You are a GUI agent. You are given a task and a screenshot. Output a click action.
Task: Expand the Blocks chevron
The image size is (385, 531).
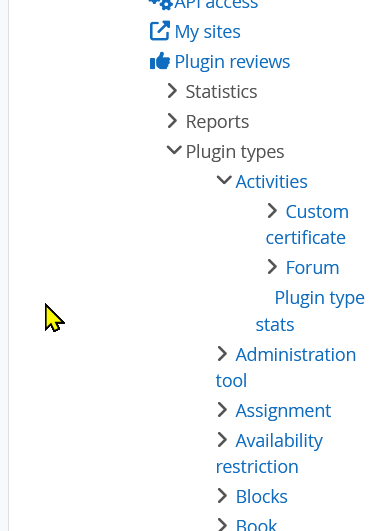click(x=222, y=496)
